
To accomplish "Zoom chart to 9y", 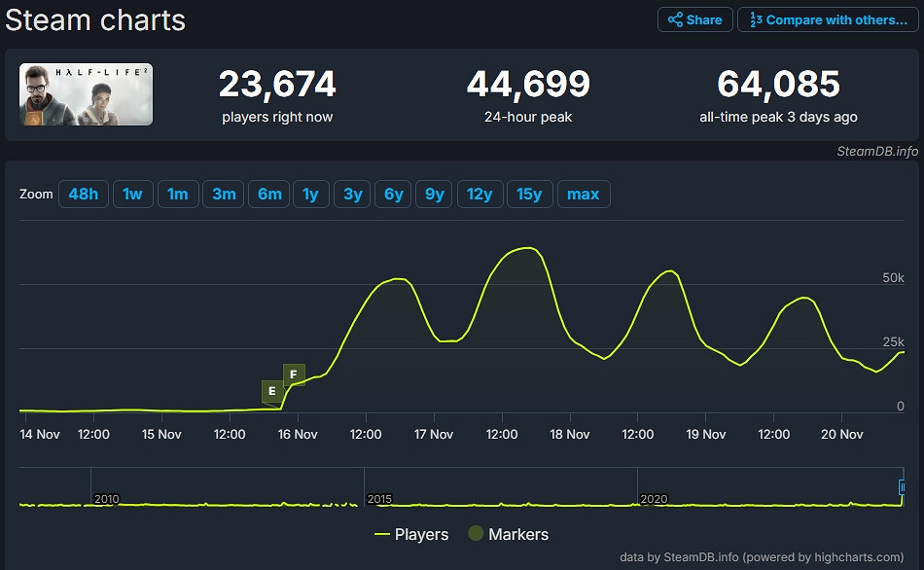I will tap(434, 194).
